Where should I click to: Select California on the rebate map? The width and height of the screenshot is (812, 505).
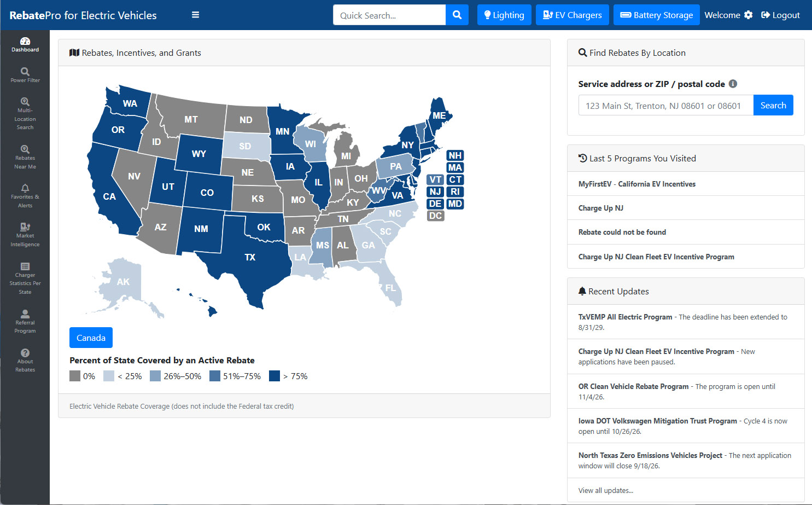(109, 196)
